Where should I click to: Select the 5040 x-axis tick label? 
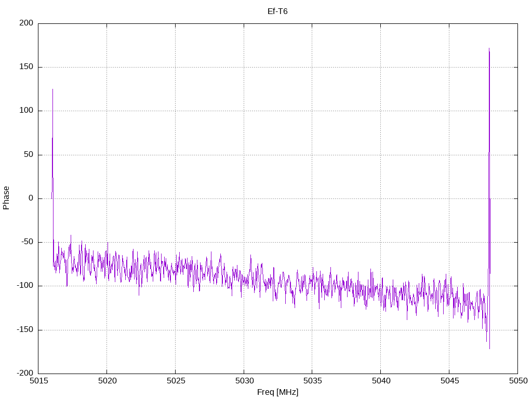click(x=380, y=381)
